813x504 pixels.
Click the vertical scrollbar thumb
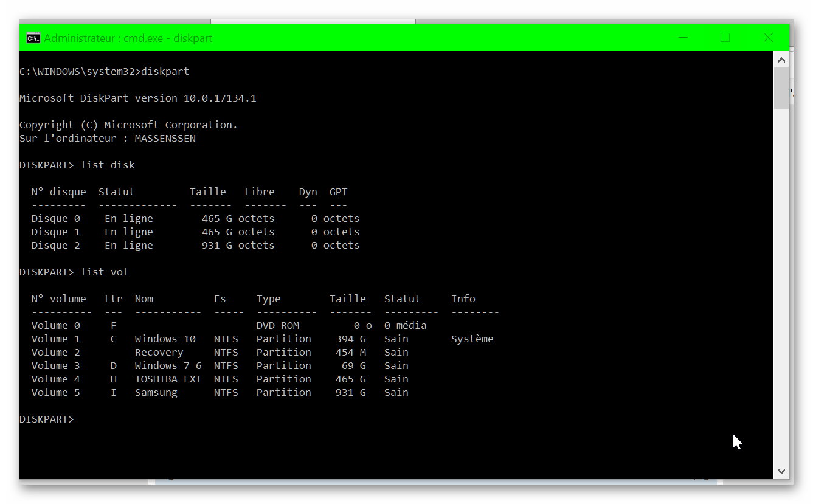[781, 88]
